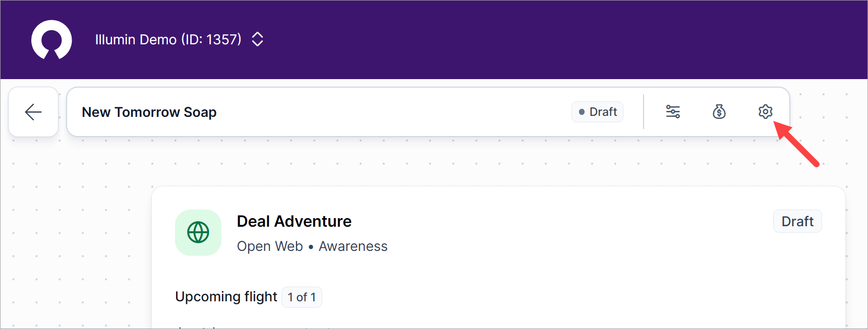Click the campaign's Draft status badge in the toolbar
The height and width of the screenshot is (329, 868).
tap(598, 112)
